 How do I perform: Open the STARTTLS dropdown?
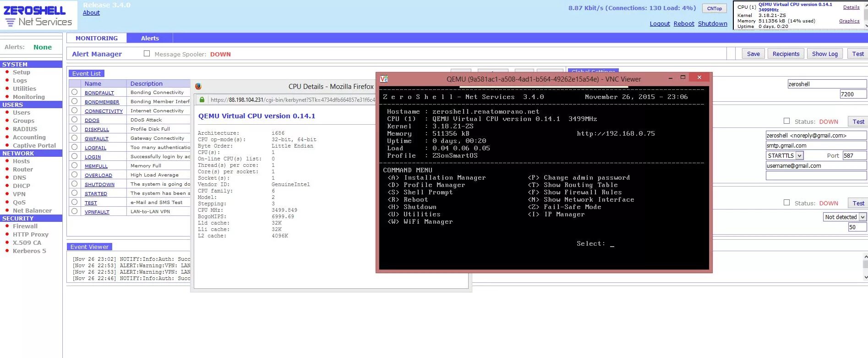coord(785,155)
